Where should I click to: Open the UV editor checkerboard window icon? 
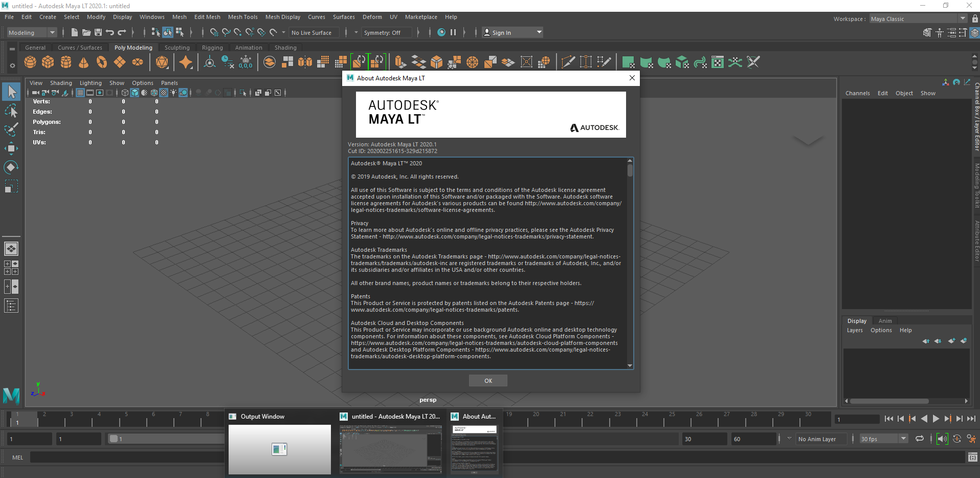(718, 62)
